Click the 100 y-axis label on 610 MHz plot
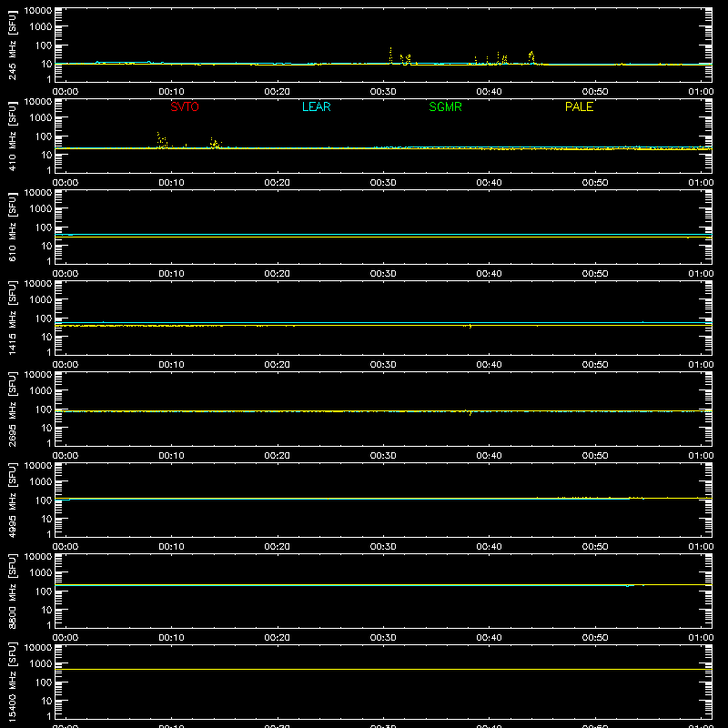The width and height of the screenshot is (728, 728). 44,227
